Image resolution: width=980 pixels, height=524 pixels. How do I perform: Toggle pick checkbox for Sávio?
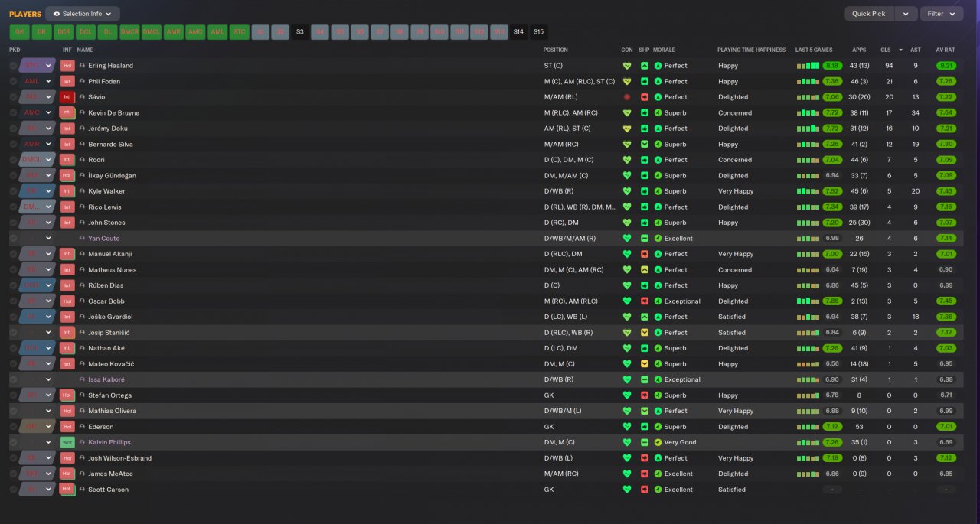pyautogui.click(x=13, y=97)
